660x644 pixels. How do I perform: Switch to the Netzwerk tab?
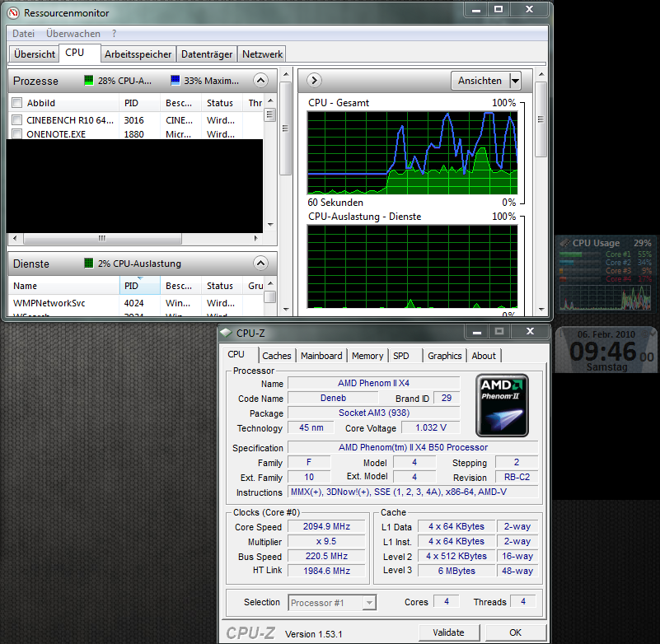tap(262, 54)
